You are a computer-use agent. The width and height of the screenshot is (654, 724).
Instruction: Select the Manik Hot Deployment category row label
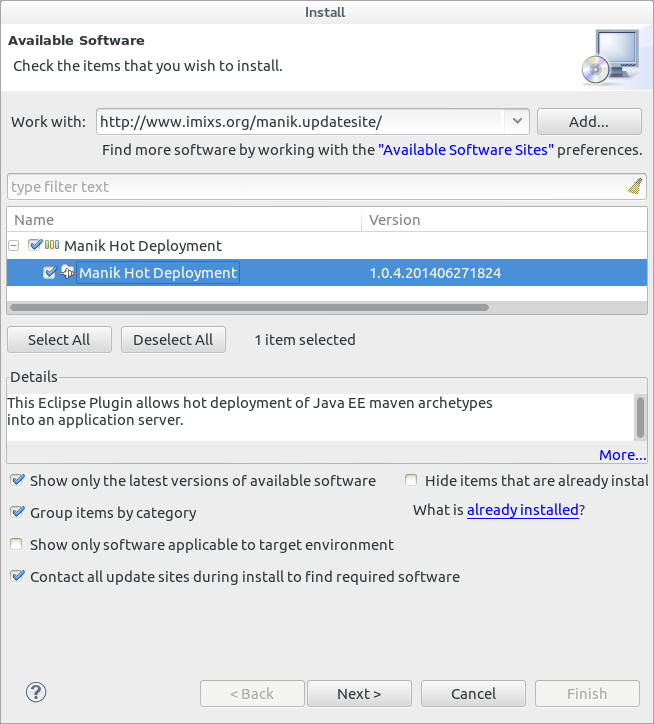click(143, 246)
